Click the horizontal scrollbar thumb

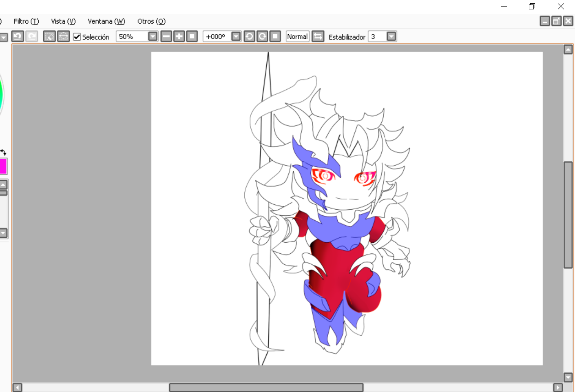tap(266, 387)
